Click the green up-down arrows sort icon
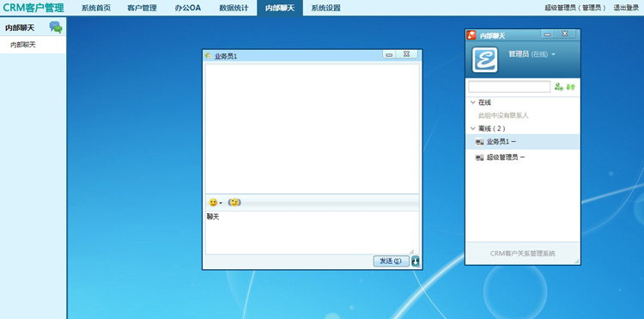Viewport: 644px width, 319px height. pyautogui.click(x=570, y=87)
